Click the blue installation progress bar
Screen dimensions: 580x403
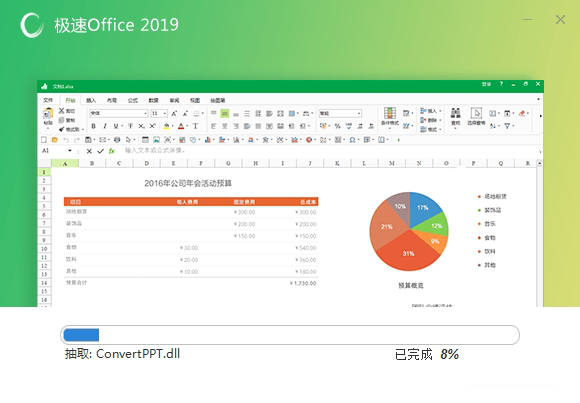pos(81,335)
